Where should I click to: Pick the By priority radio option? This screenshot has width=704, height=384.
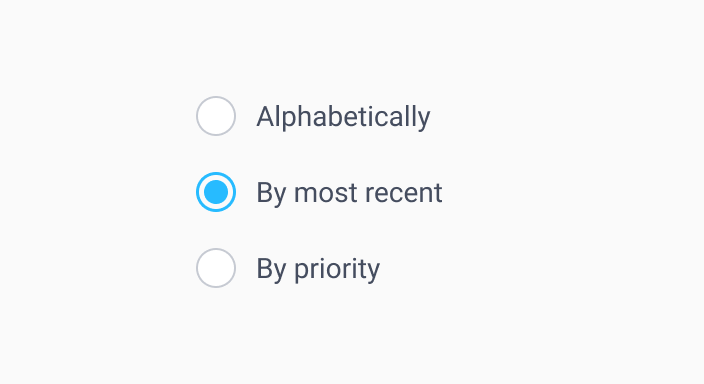click(x=216, y=268)
